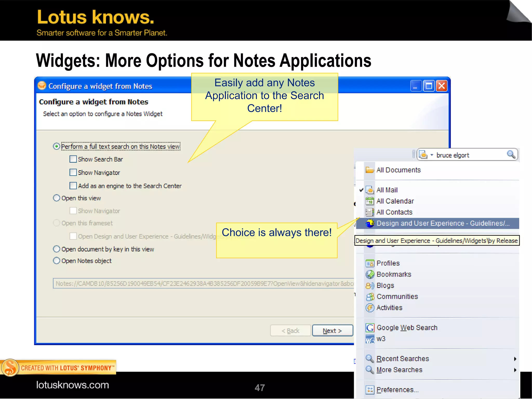Click the All Documents folder icon

click(x=370, y=170)
